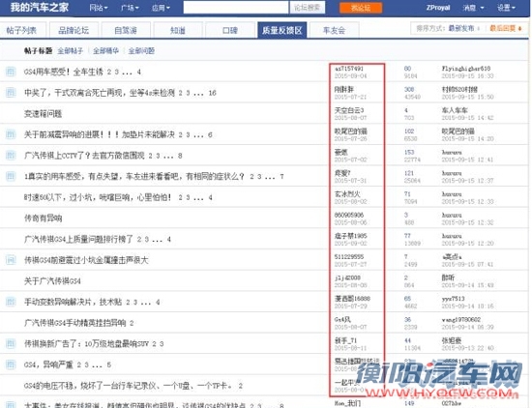Image resolution: width=532 pixels, height=408 pixels.
Task: Click image icon beside 1真实的用车感受 thread
Action: click(11, 176)
